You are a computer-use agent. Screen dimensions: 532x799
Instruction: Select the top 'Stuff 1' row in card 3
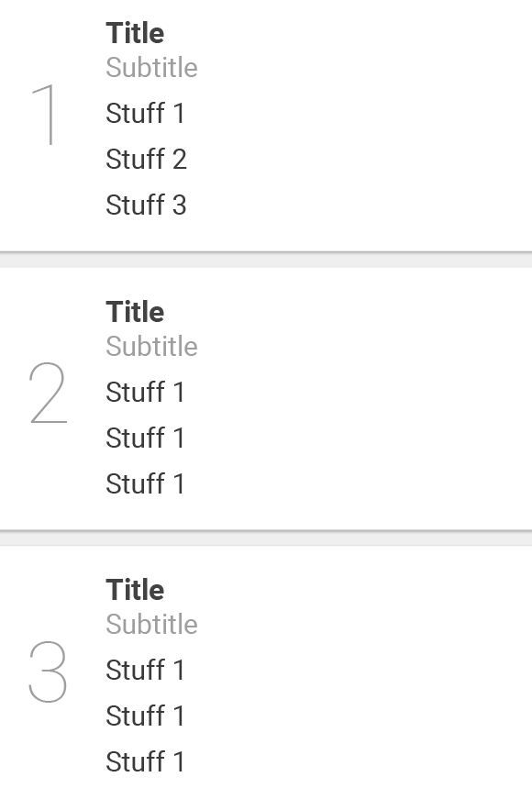pyautogui.click(x=146, y=670)
